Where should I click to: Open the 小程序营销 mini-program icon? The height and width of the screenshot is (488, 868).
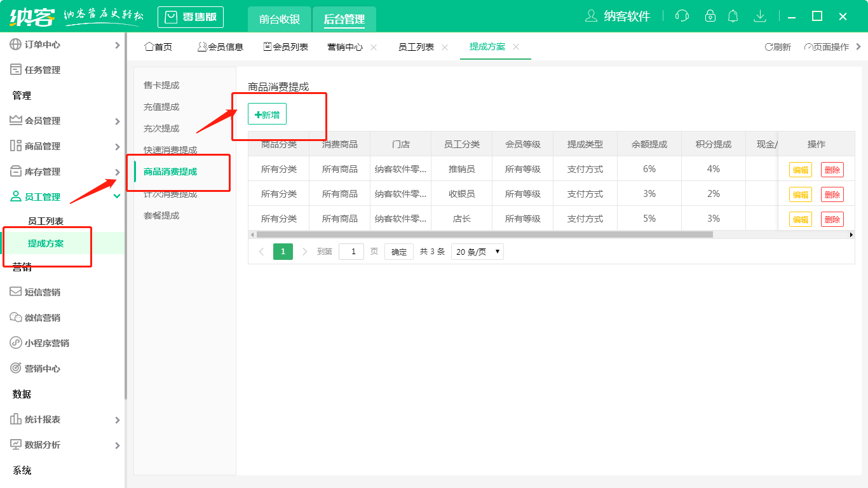[x=14, y=342]
